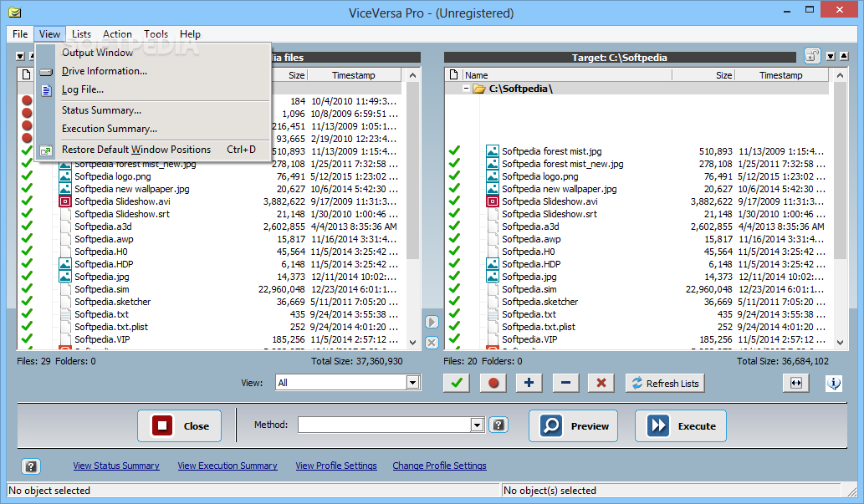The height and width of the screenshot is (504, 864).
Task: Click the Close button
Action: point(179,425)
